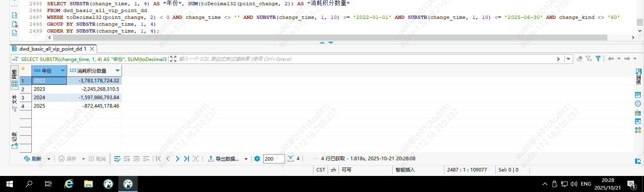
Task: Click the eraser clear filter icon
Action: coord(580,59)
